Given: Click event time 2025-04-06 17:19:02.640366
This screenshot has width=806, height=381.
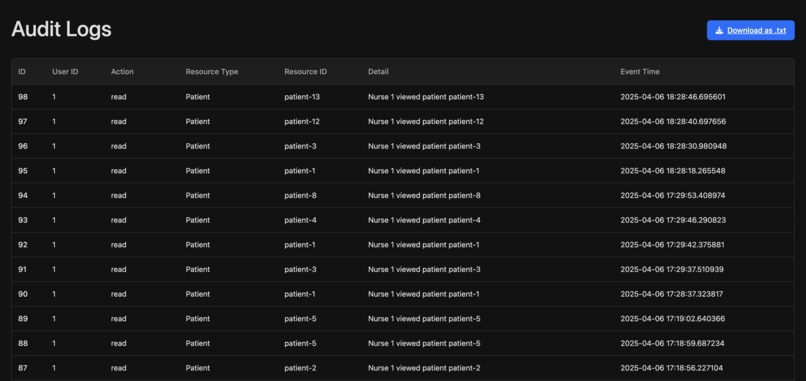Looking at the screenshot, I should pos(673,319).
